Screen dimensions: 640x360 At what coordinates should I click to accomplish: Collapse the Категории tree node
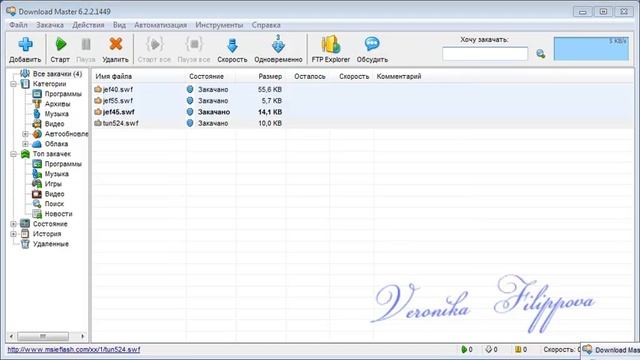(13, 84)
